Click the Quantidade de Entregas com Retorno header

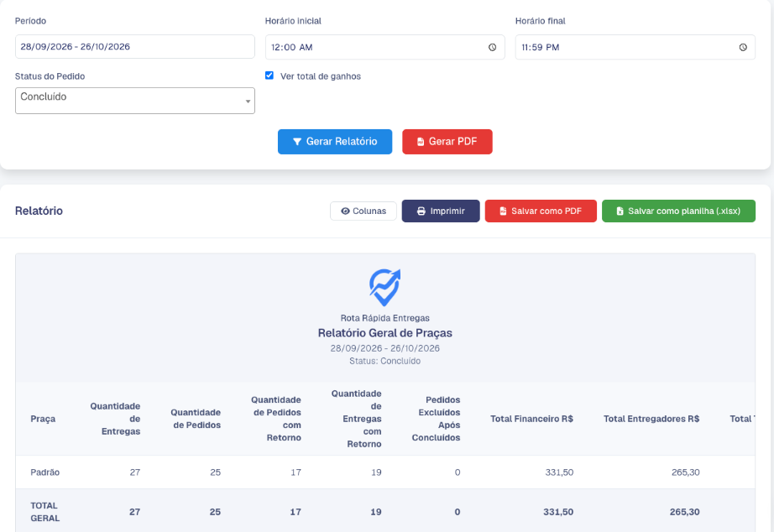[357, 419]
